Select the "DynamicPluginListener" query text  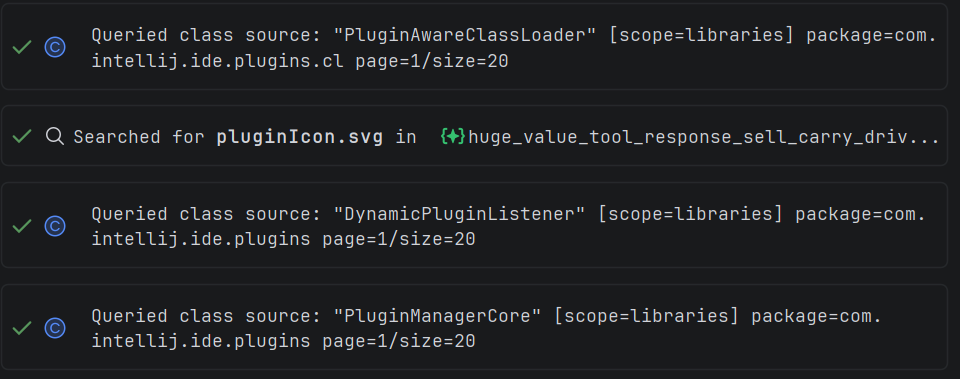460,214
